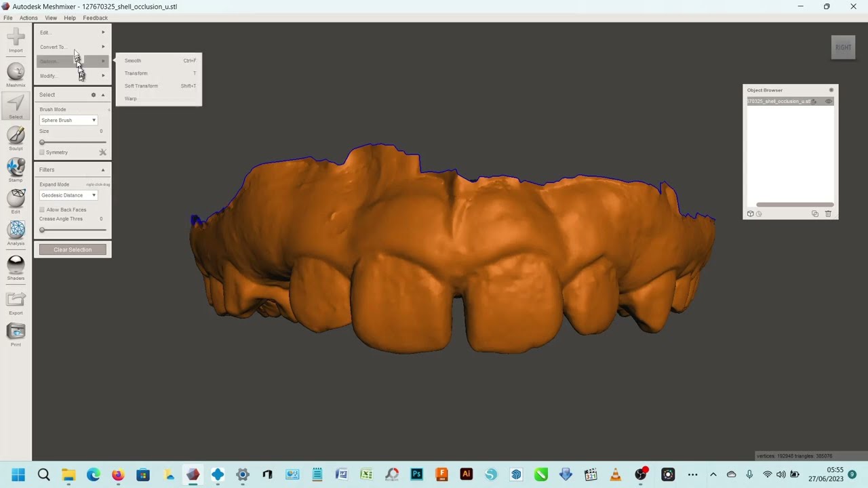Choose Warp from Deform submenu
868x488 pixels.
point(159,99)
